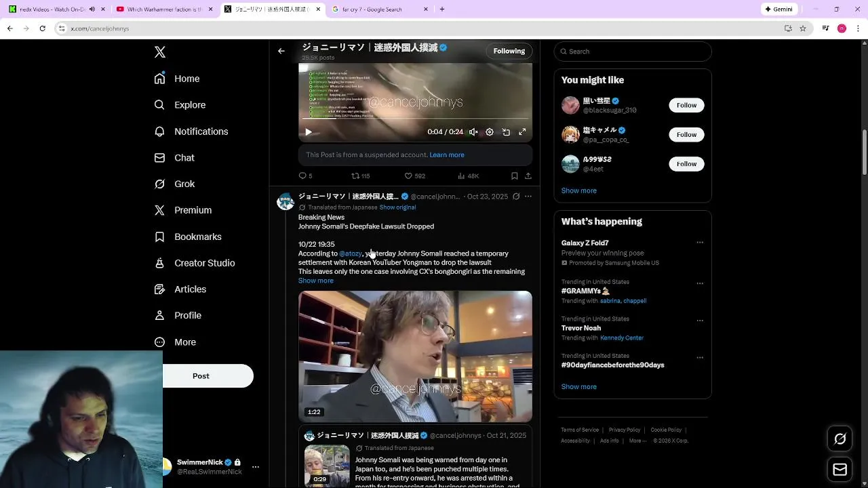Open Chat in the sidebar
The width and height of the screenshot is (868, 488).
(x=174, y=158)
